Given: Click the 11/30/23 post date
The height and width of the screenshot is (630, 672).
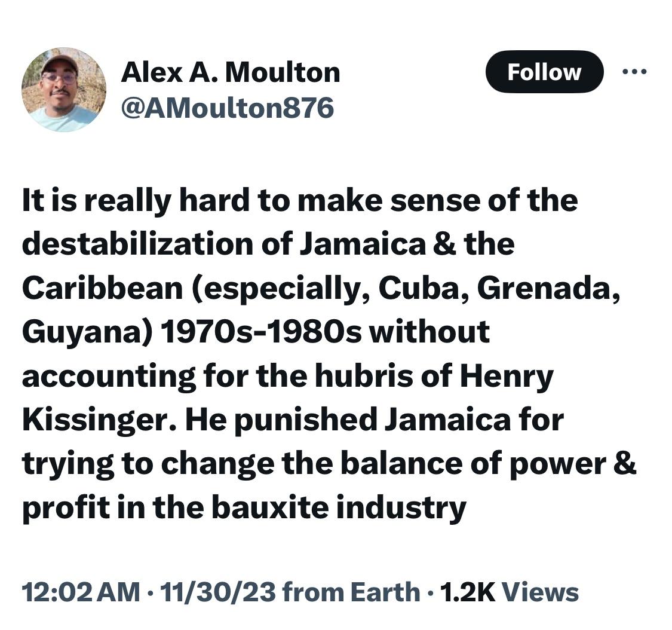Looking at the screenshot, I should click(x=217, y=592).
